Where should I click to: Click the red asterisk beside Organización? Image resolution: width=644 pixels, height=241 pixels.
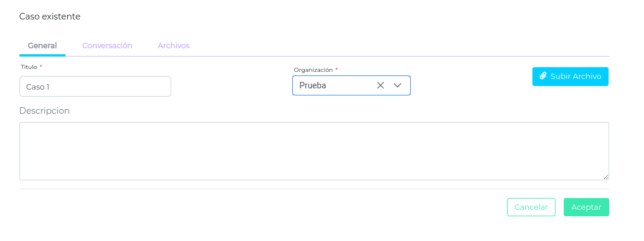point(336,70)
